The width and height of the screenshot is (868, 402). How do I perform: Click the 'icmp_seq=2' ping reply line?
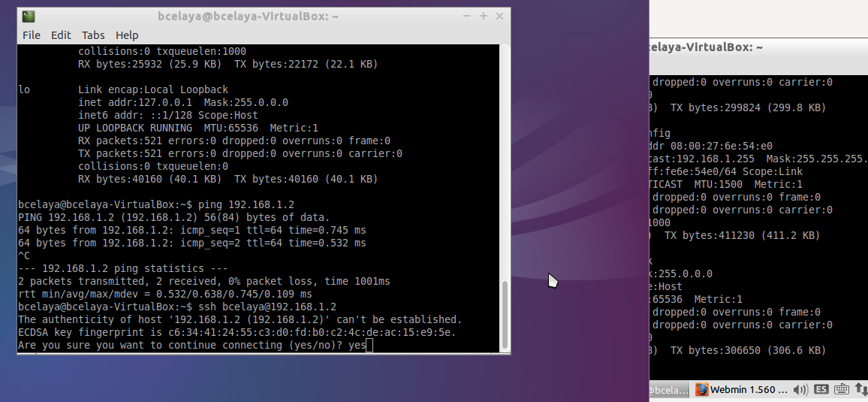click(x=192, y=243)
